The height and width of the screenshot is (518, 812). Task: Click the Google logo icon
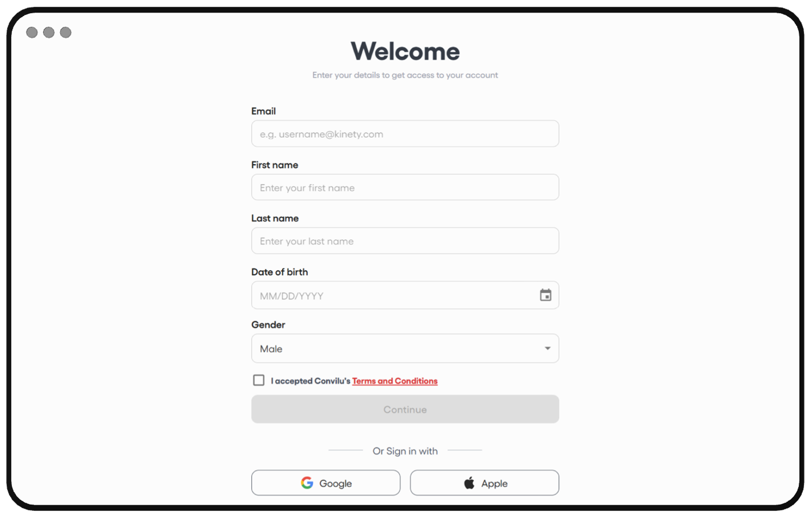pos(307,483)
